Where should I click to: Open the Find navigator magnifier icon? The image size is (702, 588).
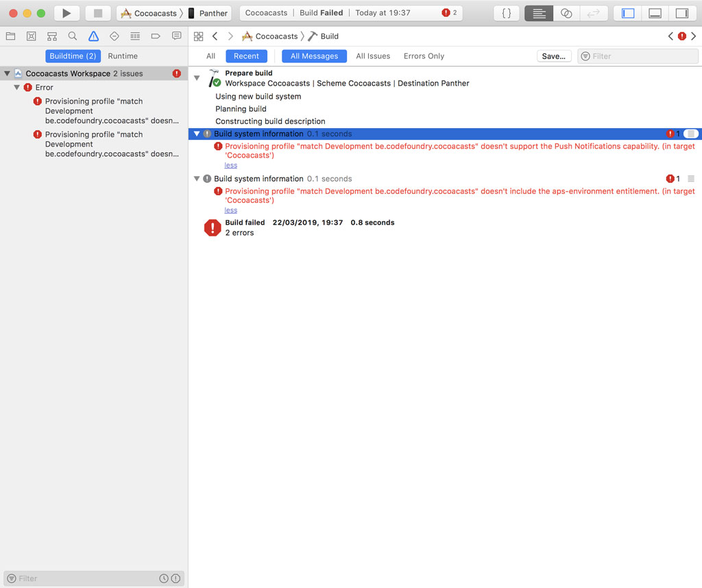pos(73,36)
